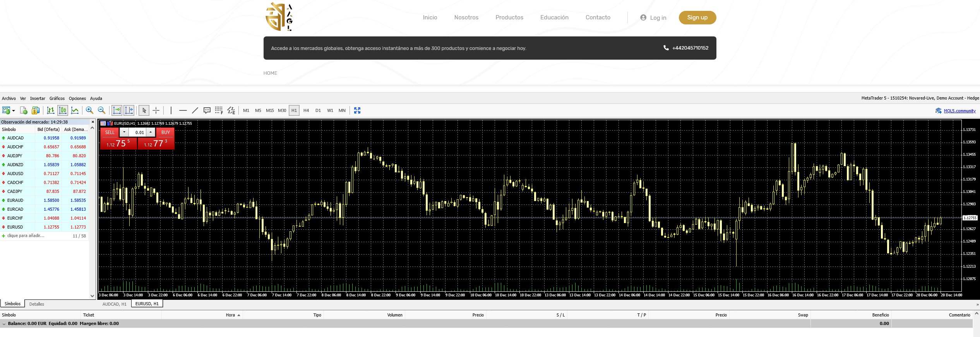Select the horizontal line drawing tool
This screenshot has height=337, width=980.
[x=183, y=110]
